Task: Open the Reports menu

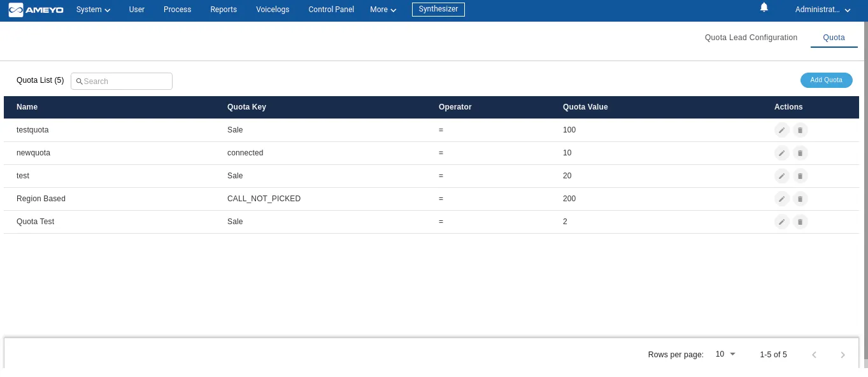Action: 224,10
